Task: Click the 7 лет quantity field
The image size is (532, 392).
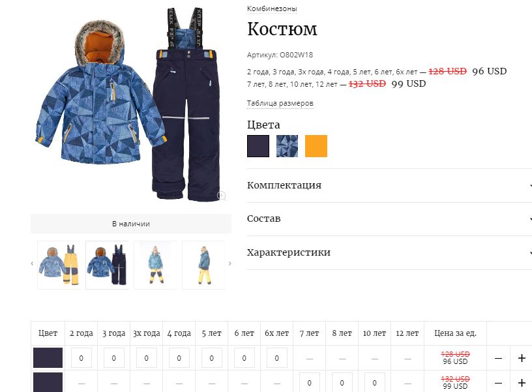Action: click(x=310, y=382)
